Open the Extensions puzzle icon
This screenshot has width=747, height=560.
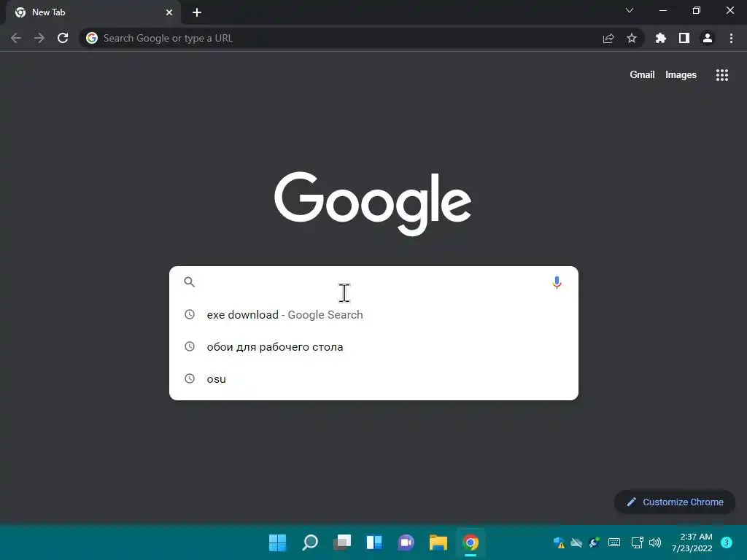pyautogui.click(x=661, y=38)
